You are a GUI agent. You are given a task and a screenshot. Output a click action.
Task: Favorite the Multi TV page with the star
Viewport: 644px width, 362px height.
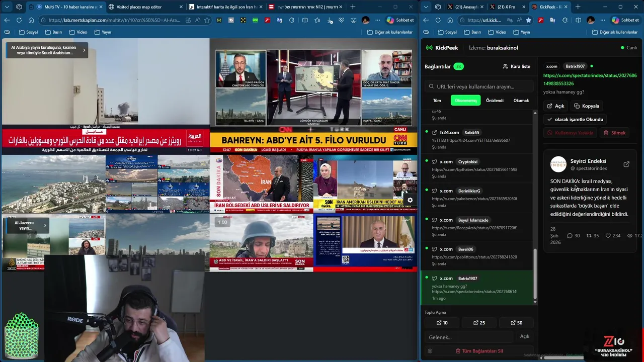207,20
